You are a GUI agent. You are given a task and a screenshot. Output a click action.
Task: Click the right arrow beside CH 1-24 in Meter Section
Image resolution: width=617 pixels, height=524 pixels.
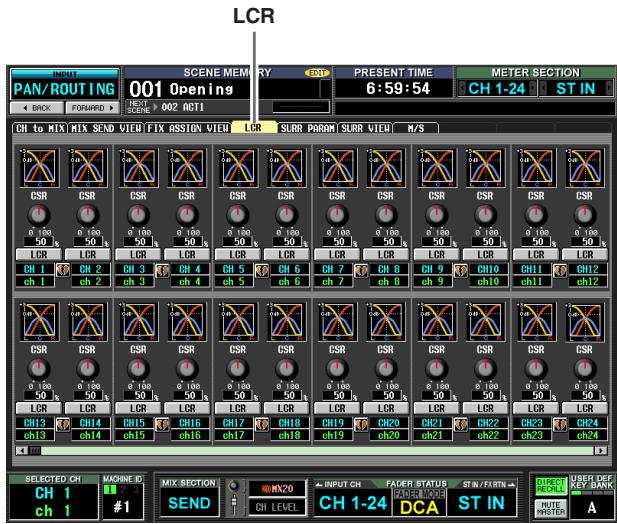click(x=533, y=88)
